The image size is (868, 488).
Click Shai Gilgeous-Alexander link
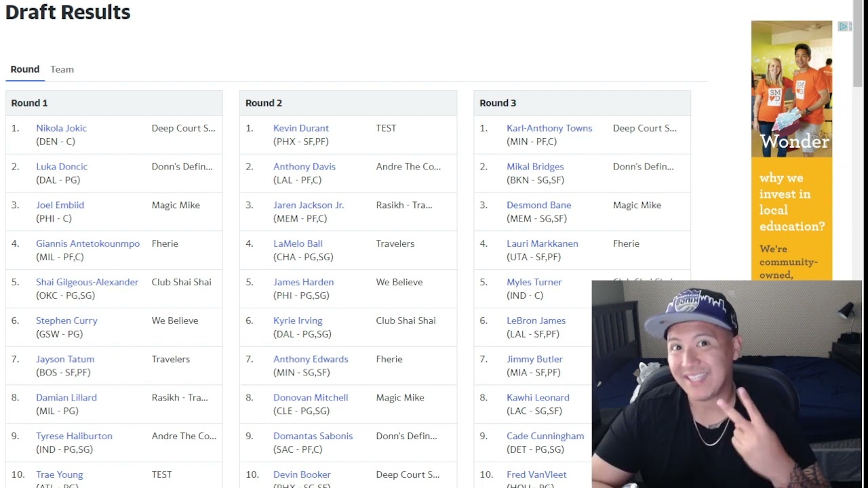tap(87, 283)
